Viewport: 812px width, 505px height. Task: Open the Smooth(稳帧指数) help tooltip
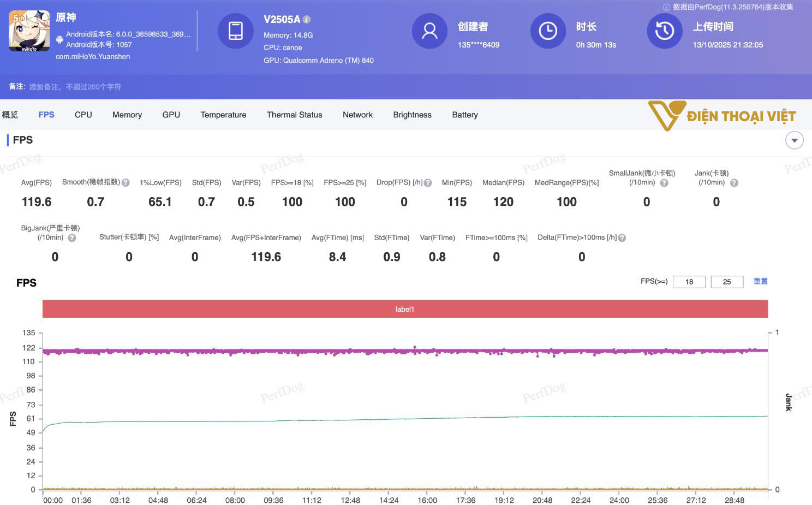(x=126, y=182)
